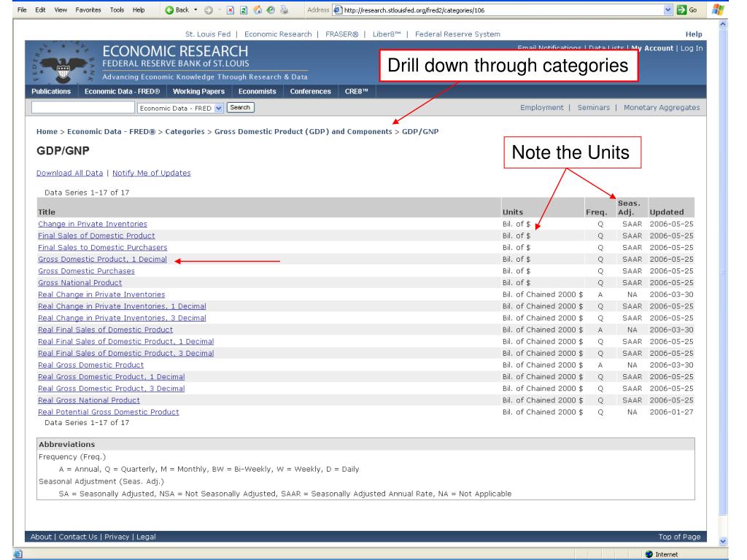747x560 pixels.
Task: Open the View menu
Action: [61, 10]
